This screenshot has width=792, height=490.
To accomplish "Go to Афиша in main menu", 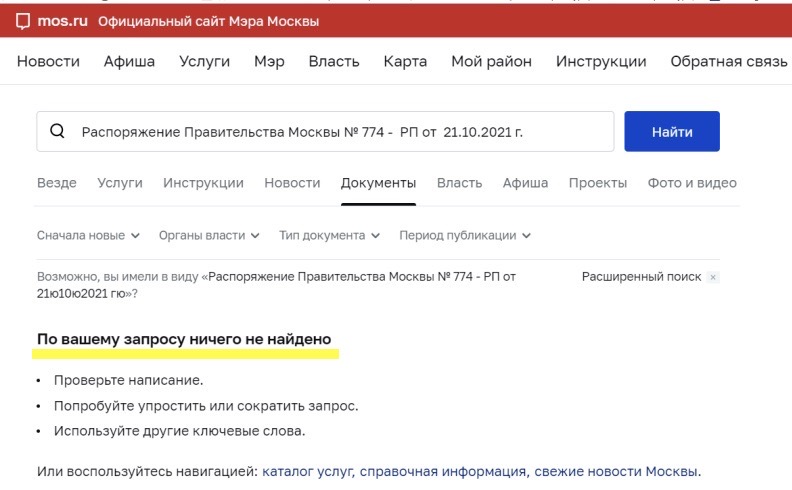I will click(129, 61).
